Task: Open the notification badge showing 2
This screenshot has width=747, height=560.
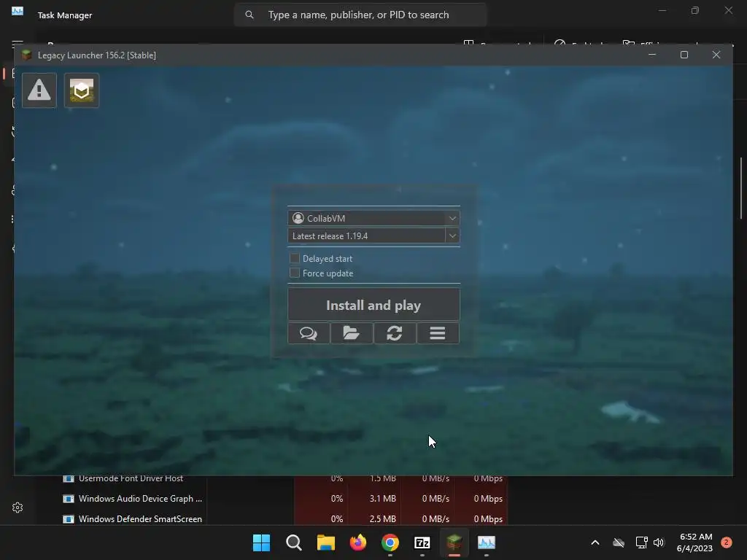Action: point(727,542)
